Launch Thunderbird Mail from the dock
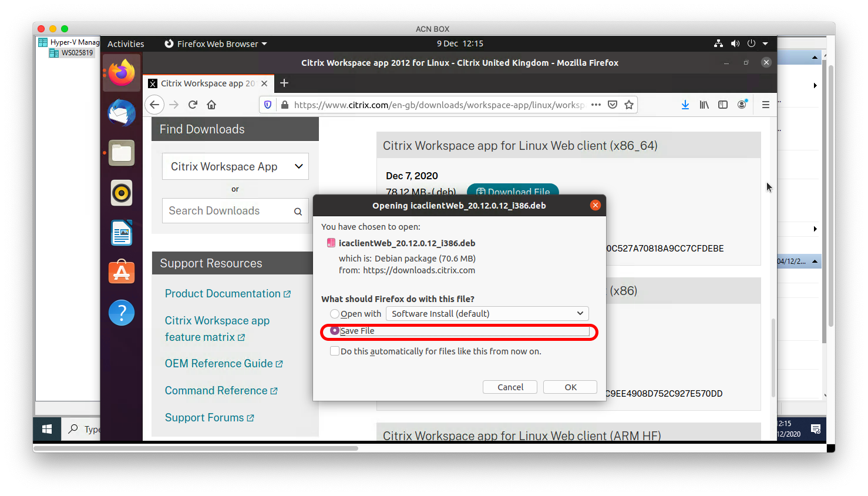868x496 pixels. click(x=122, y=113)
